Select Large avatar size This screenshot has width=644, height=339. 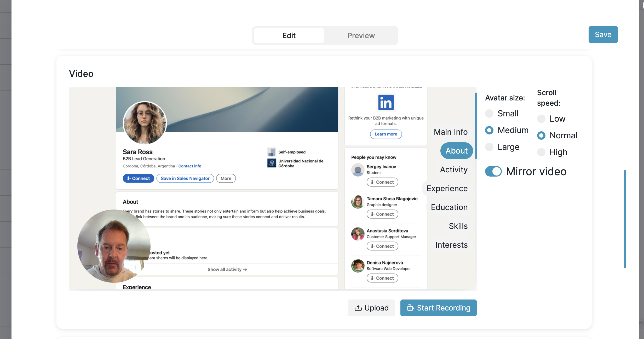489,147
